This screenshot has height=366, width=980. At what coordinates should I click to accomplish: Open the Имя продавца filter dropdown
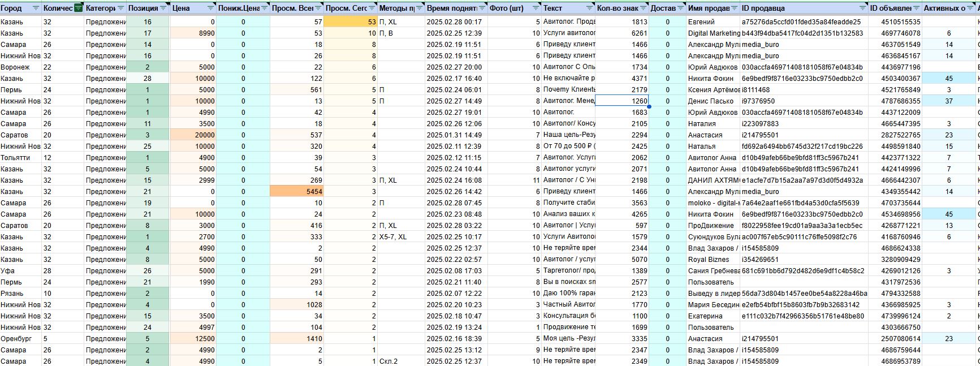pos(735,8)
